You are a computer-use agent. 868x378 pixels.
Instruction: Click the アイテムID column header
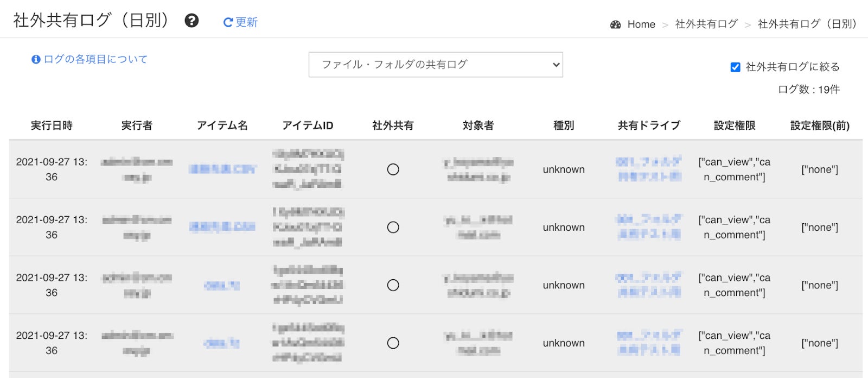click(x=308, y=125)
